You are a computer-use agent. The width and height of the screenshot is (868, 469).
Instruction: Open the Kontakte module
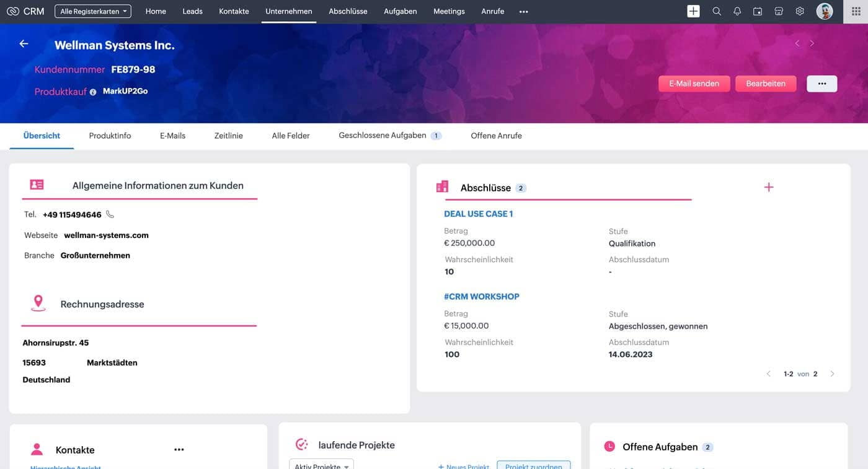[x=234, y=11]
